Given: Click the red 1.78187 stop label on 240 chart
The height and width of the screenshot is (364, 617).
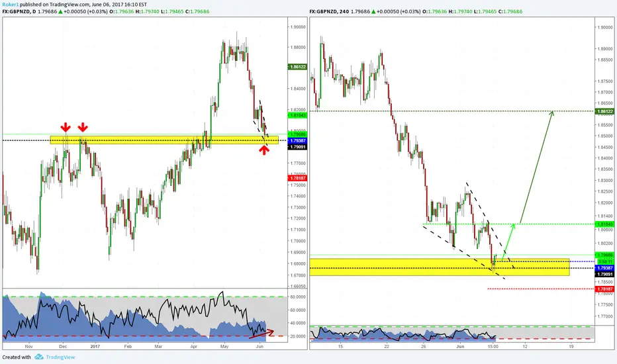Looking at the screenshot, I should click(x=605, y=289).
